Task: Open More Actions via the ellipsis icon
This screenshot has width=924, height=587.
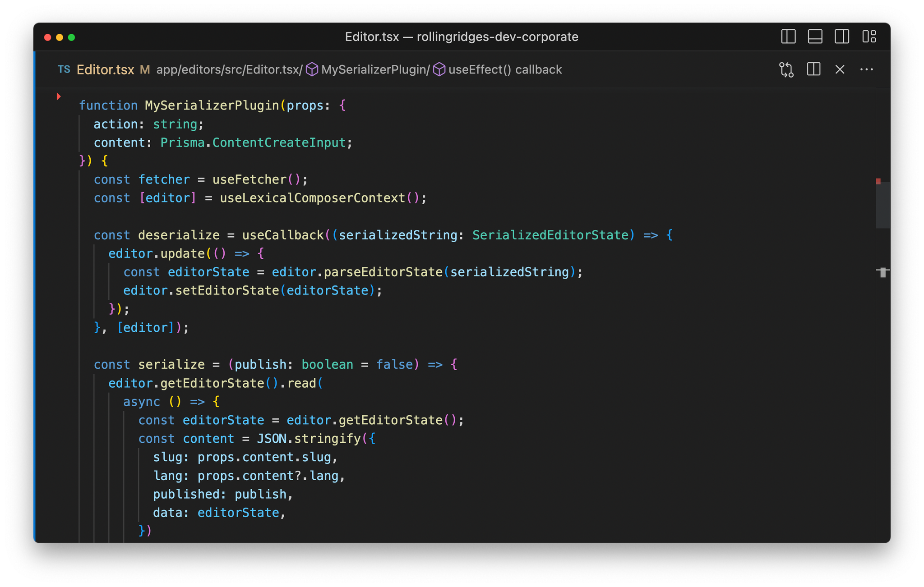Action: [x=867, y=69]
